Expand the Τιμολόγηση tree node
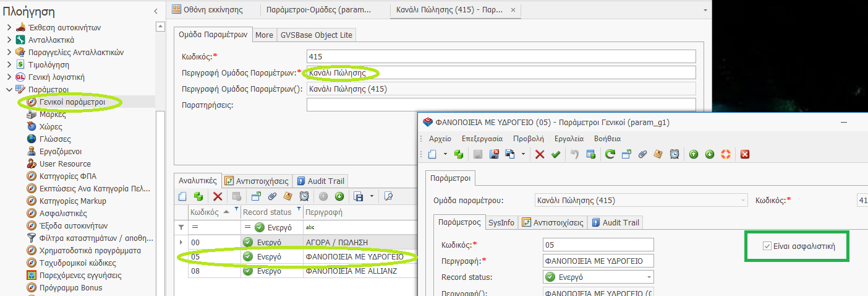The image size is (868, 296). click(x=9, y=64)
